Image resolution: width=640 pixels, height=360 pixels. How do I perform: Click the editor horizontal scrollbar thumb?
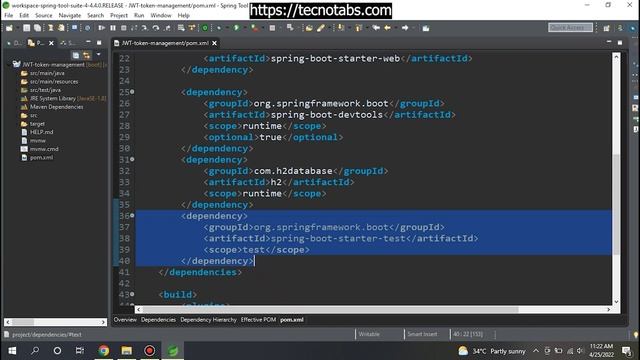330,309
